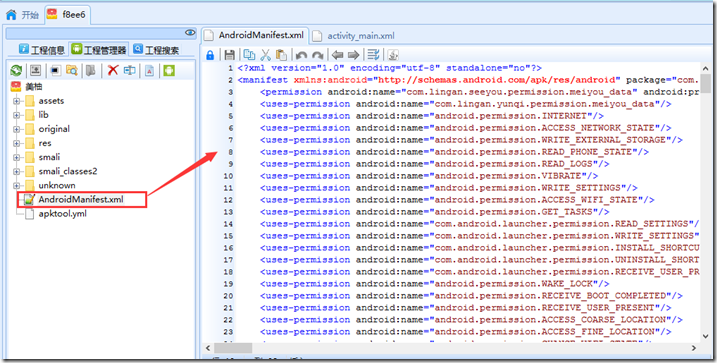717x363 pixels.
Task: Open the 工程搜索 tab
Action: click(x=156, y=49)
